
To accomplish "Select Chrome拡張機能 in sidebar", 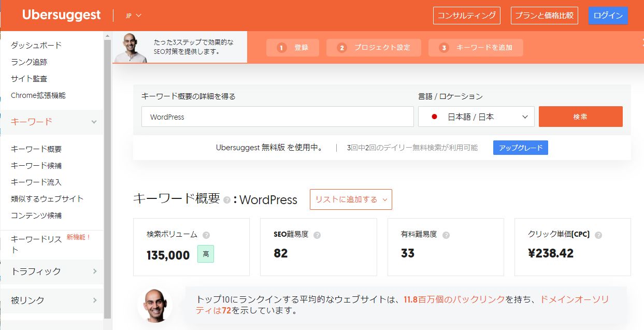I will point(38,95).
